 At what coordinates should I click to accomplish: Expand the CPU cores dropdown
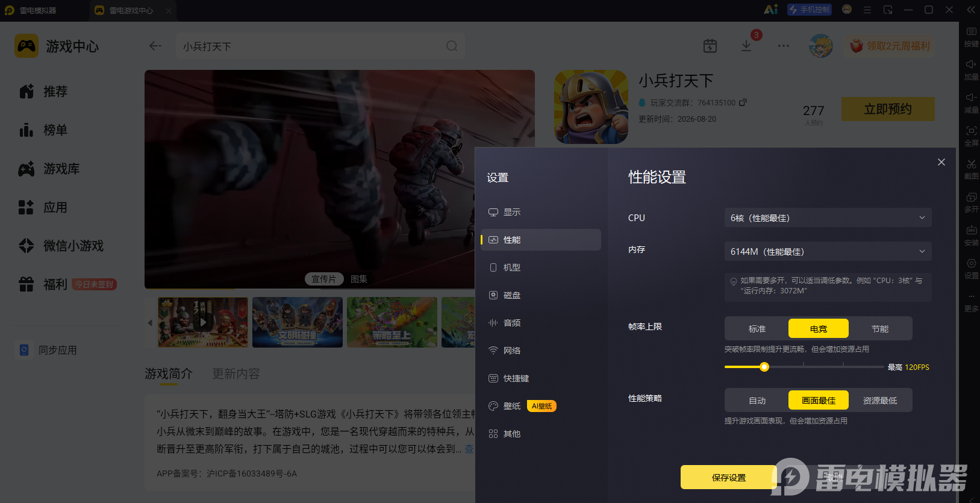pos(828,217)
